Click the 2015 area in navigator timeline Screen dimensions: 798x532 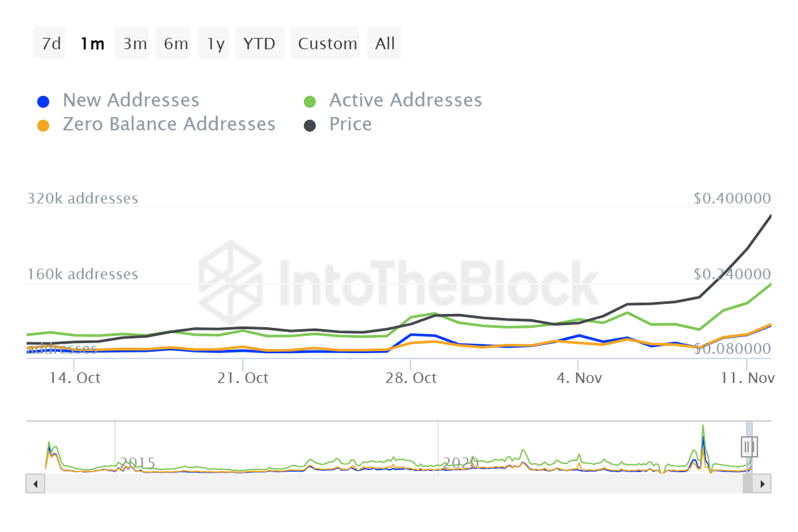point(136,462)
